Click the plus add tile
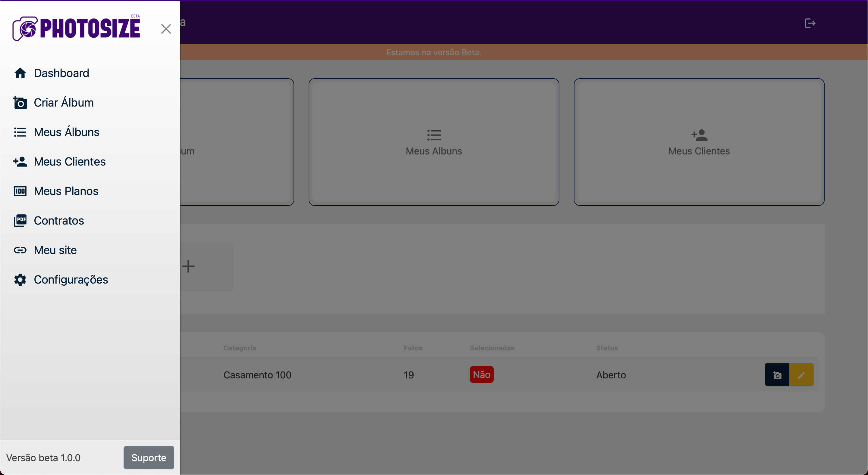868x475 pixels. pyautogui.click(x=189, y=266)
